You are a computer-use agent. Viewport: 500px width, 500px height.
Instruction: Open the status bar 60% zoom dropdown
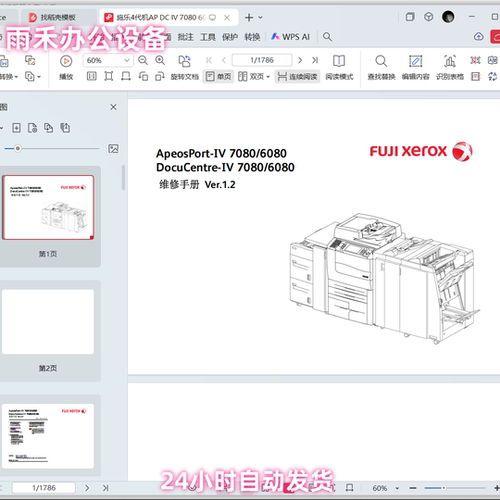pos(397,488)
